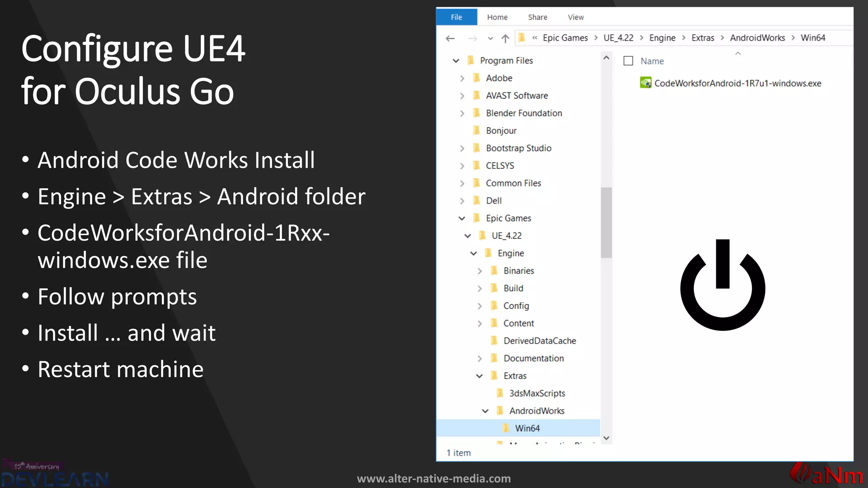Select the AndroidWorks folder in tree
Screen dimensions: 868x488
(537, 411)
